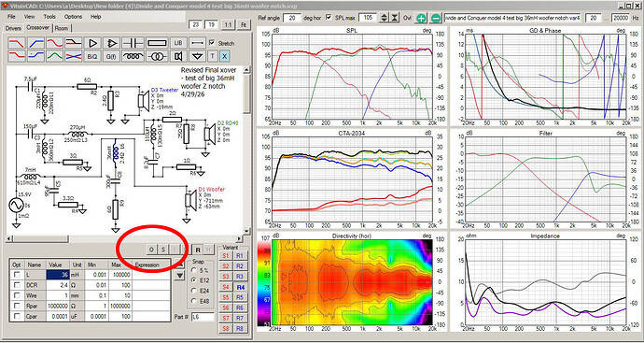644x343 pixels.
Task: Check Opt box for L row
Action: pyautogui.click(x=17, y=275)
